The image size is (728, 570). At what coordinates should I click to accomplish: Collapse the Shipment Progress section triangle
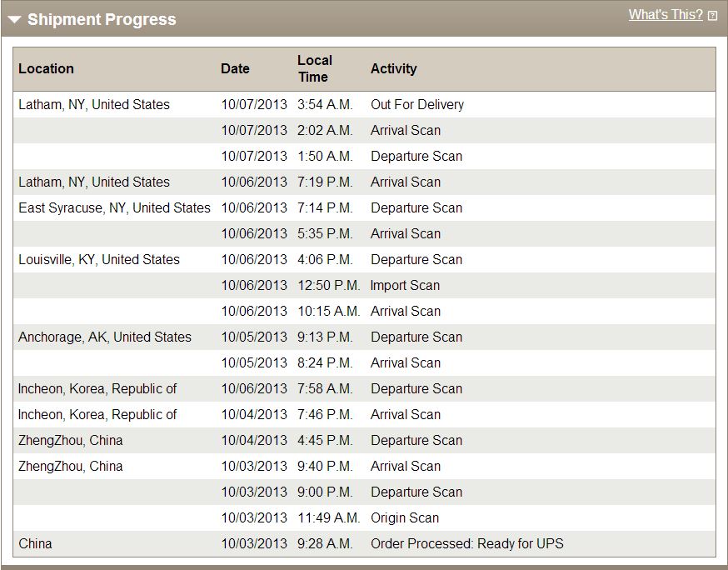14,19
